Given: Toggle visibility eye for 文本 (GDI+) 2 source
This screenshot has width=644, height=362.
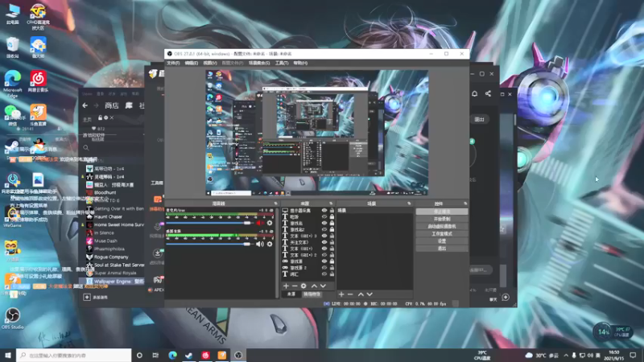Looking at the screenshot, I should coord(324,255).
